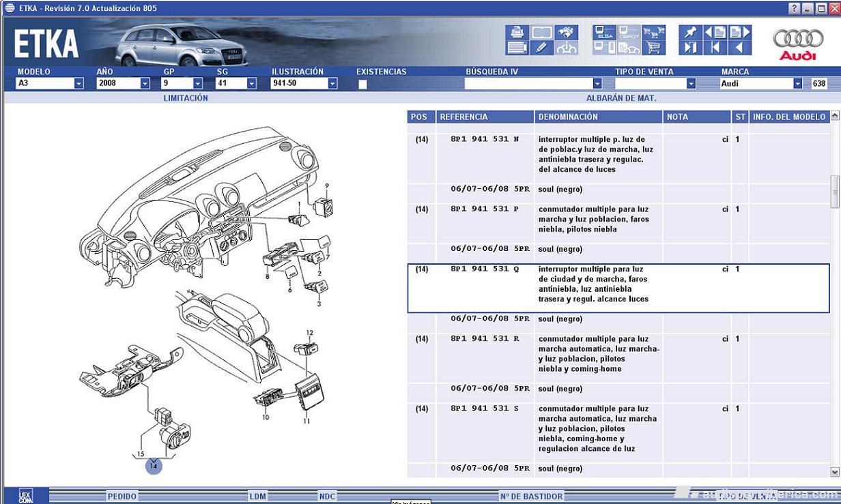Select the pencil edit icon

542,48
